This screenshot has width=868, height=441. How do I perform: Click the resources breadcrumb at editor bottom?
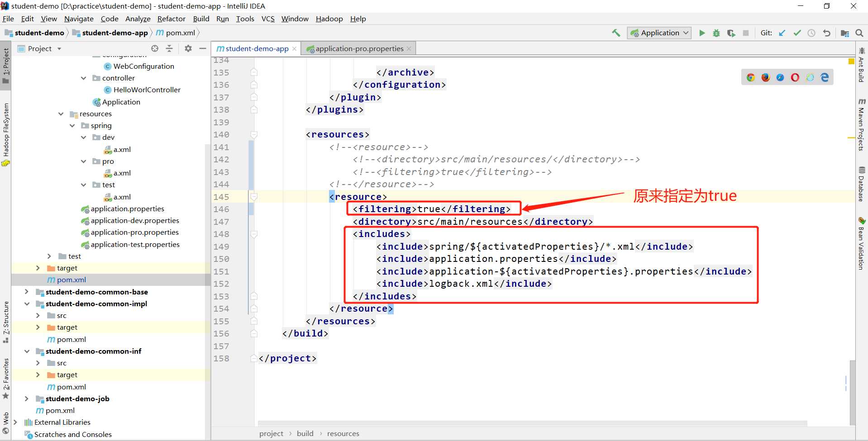pyautogui.click(x=343, y=434)
